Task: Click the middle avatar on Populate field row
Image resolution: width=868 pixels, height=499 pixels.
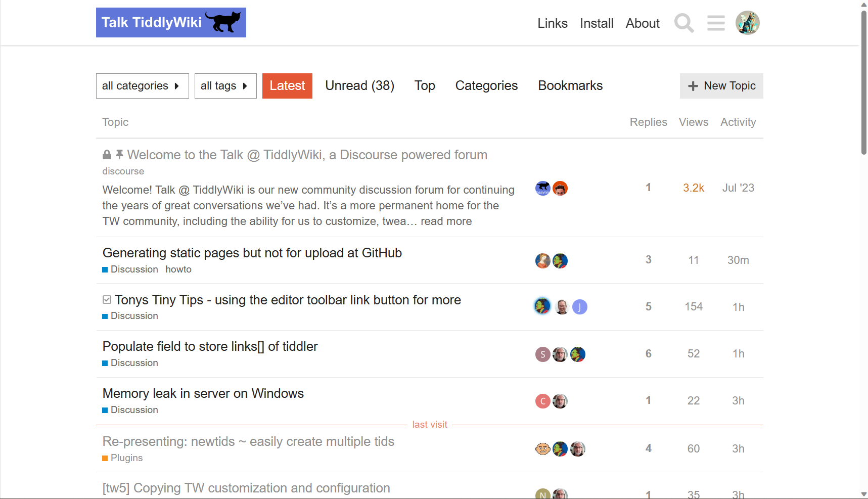Action: click(560, 354)
